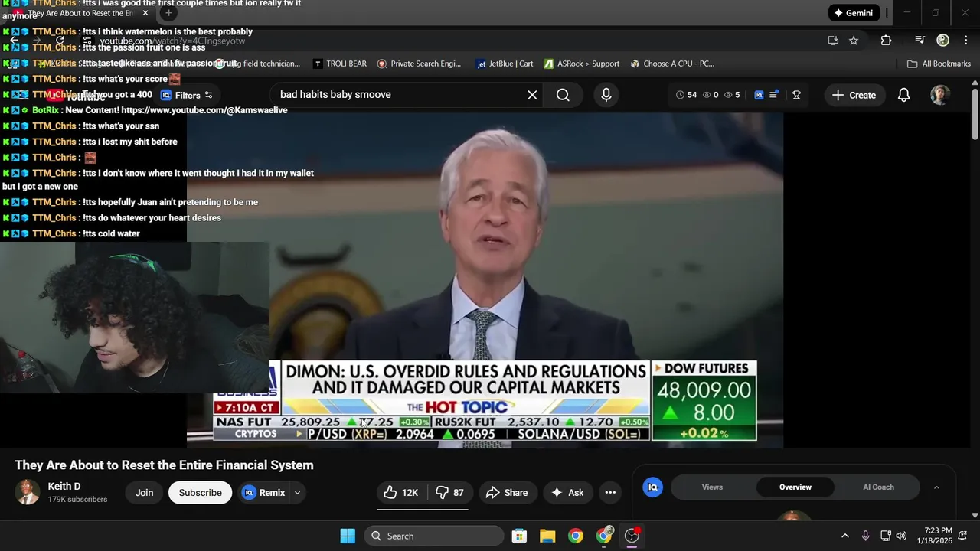Open the Chrome profile avatar
The height and width of the screenshot is (551, 980).
pyautogui.click(x=943, y=41)
